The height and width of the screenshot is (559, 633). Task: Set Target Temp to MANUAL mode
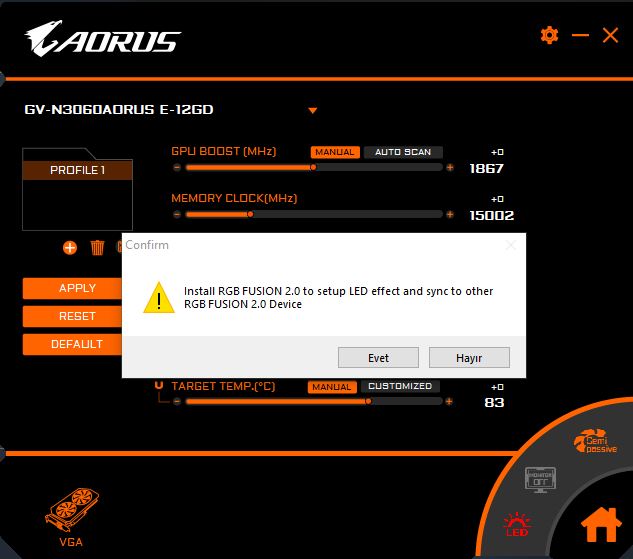pyautogui.click(x=332, y=387)
